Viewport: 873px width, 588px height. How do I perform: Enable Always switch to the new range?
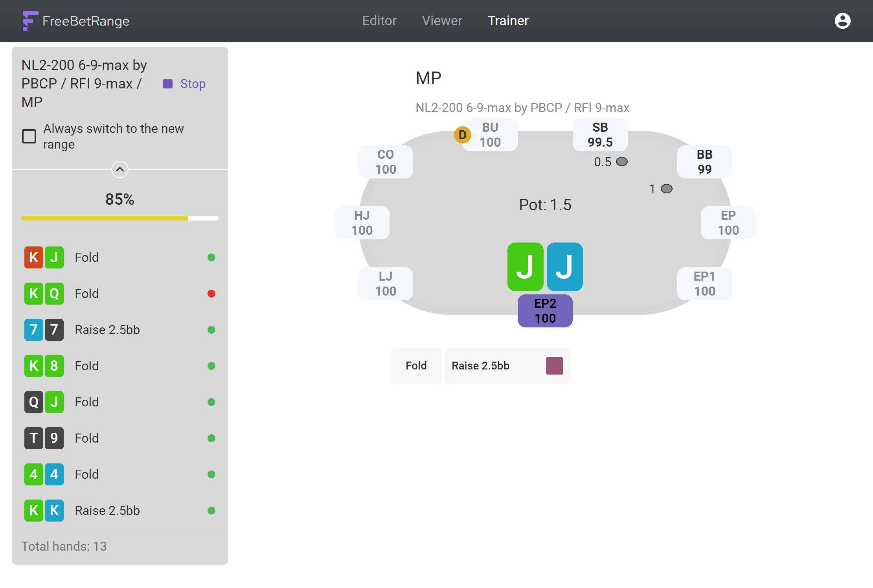pos(29,136)
